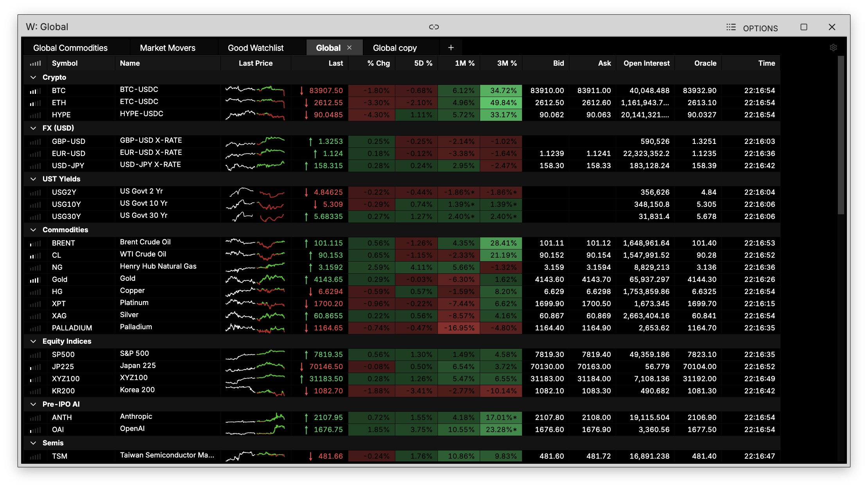Viewport: 868px width, 488px height.
Task: Click OpenAI sparkline chart
Action: (x=255, y=429)
